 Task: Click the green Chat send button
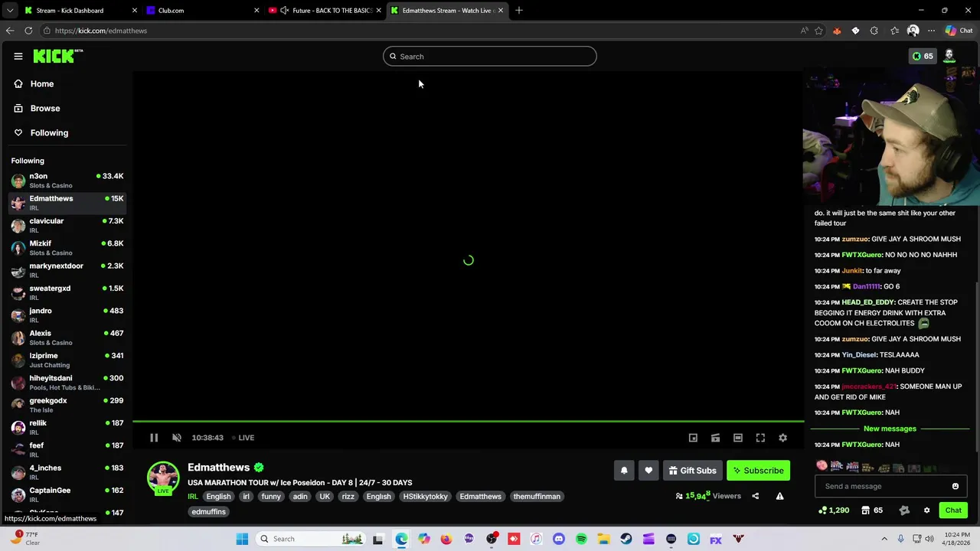(x=953, y=510)
